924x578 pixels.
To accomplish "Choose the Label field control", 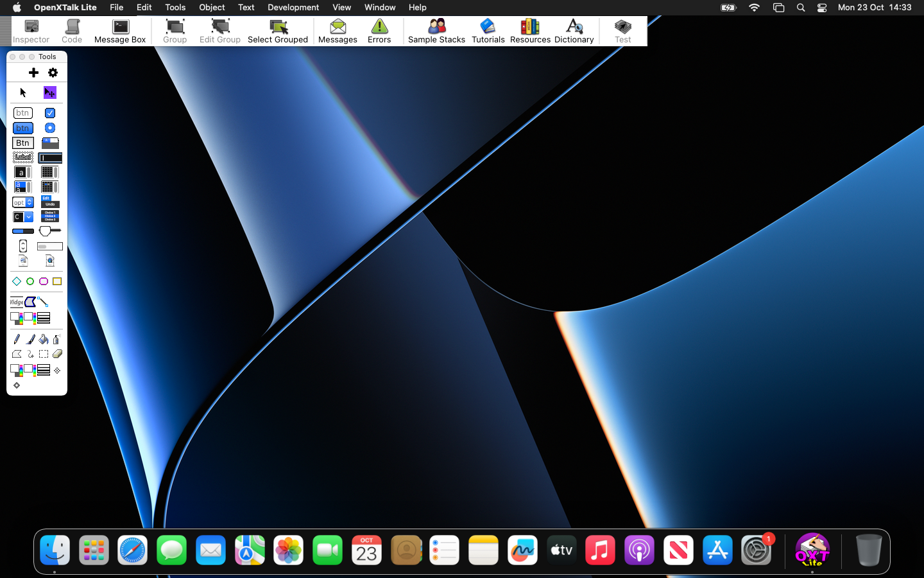I will pos(23,157).
